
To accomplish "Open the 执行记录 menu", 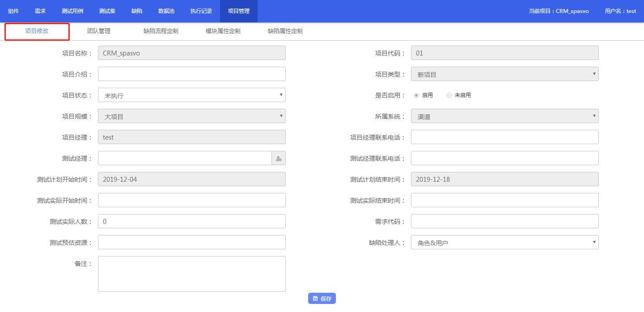I will point(201,11).
